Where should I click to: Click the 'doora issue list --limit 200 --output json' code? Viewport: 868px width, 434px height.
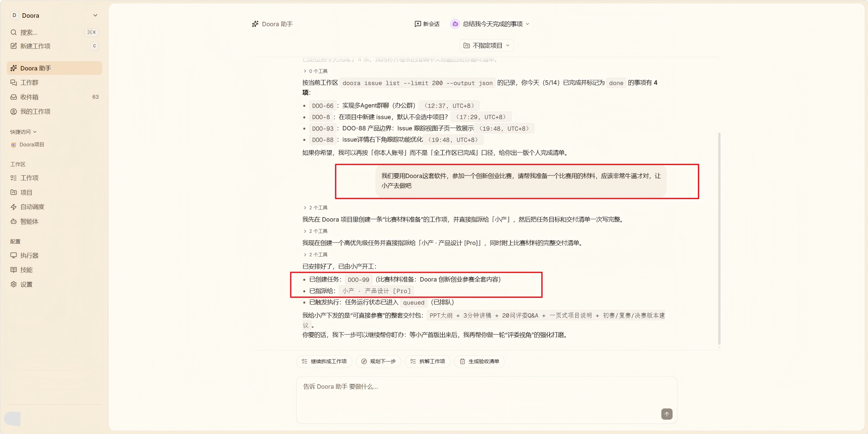(417, 83)
